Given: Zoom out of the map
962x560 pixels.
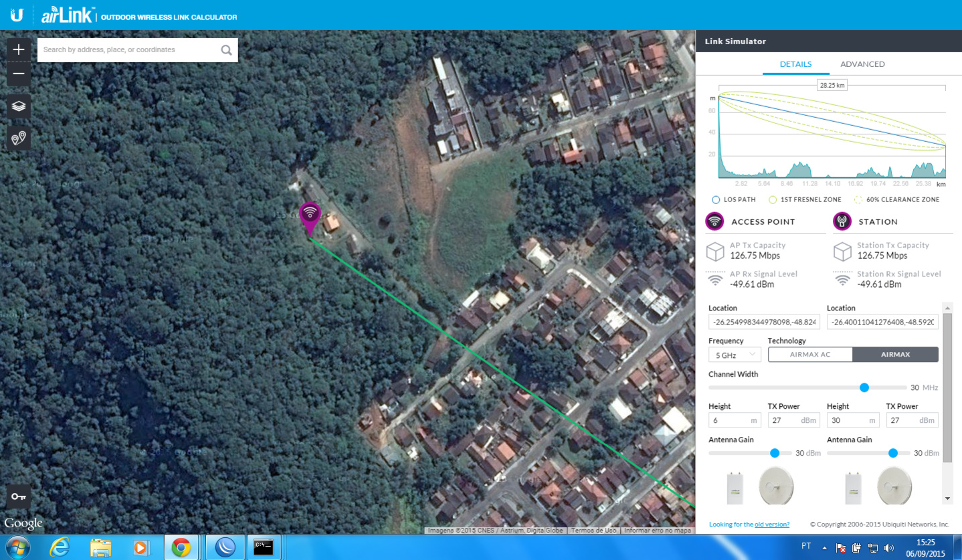Looking at the screenshot, I should [19, 74].
